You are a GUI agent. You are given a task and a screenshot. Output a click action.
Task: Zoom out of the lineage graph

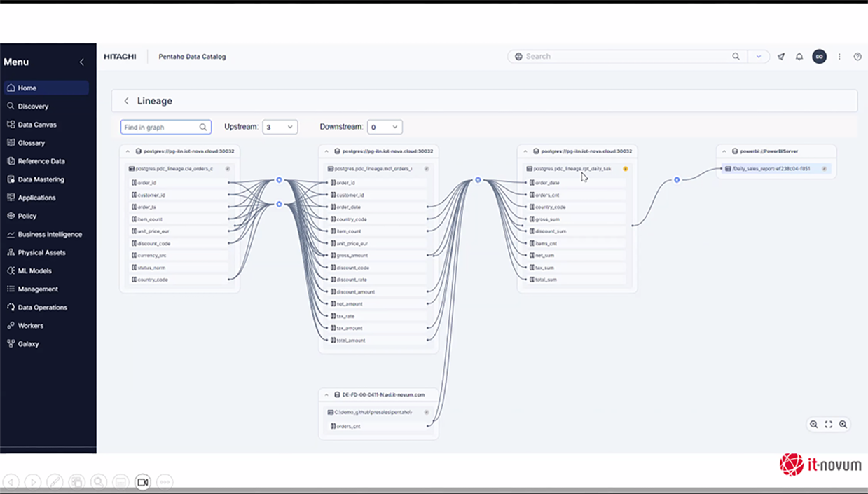coord(813,424)
